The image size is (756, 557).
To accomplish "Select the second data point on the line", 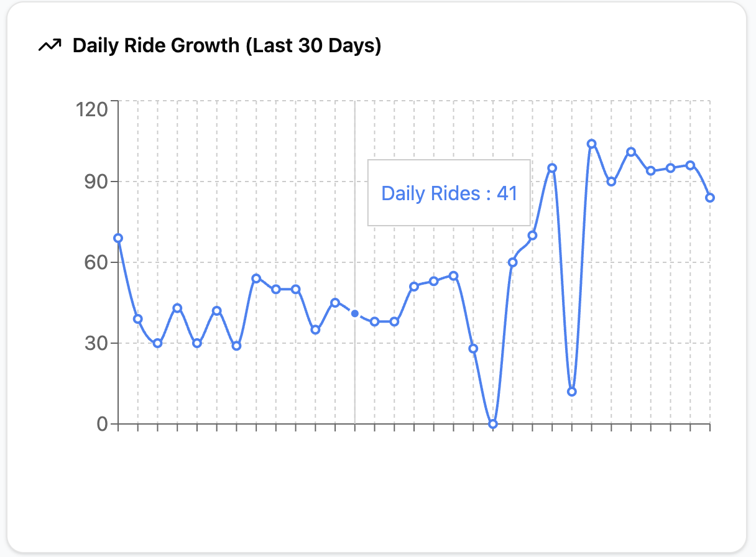I will click(x=138, y=319).
